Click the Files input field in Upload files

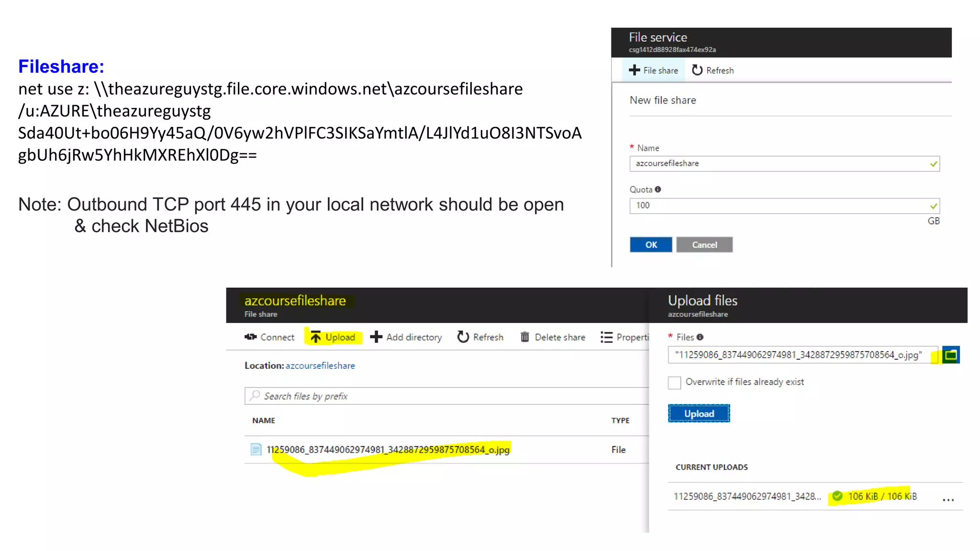(803, 355)
